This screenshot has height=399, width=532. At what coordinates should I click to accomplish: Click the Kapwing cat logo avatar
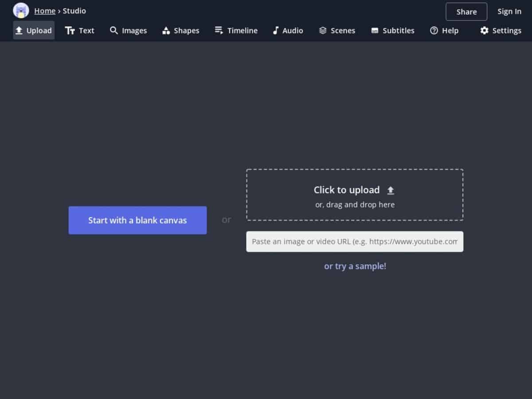point(21,10)
